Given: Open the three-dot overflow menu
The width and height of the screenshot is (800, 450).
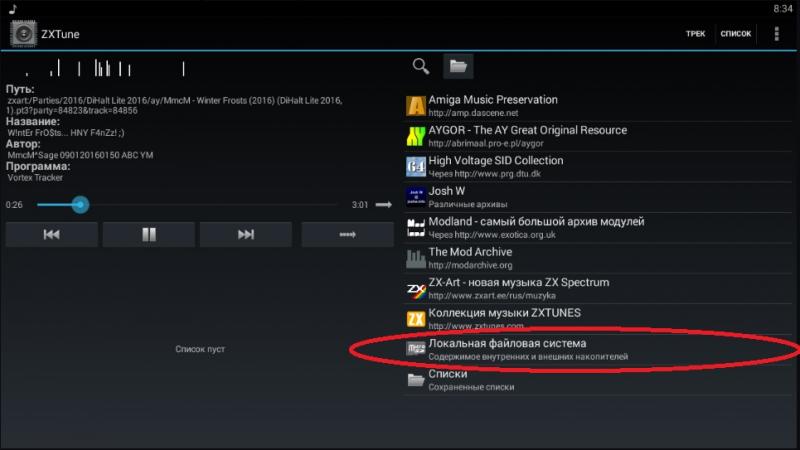Looking at the screenshot, I should (776, 34).
